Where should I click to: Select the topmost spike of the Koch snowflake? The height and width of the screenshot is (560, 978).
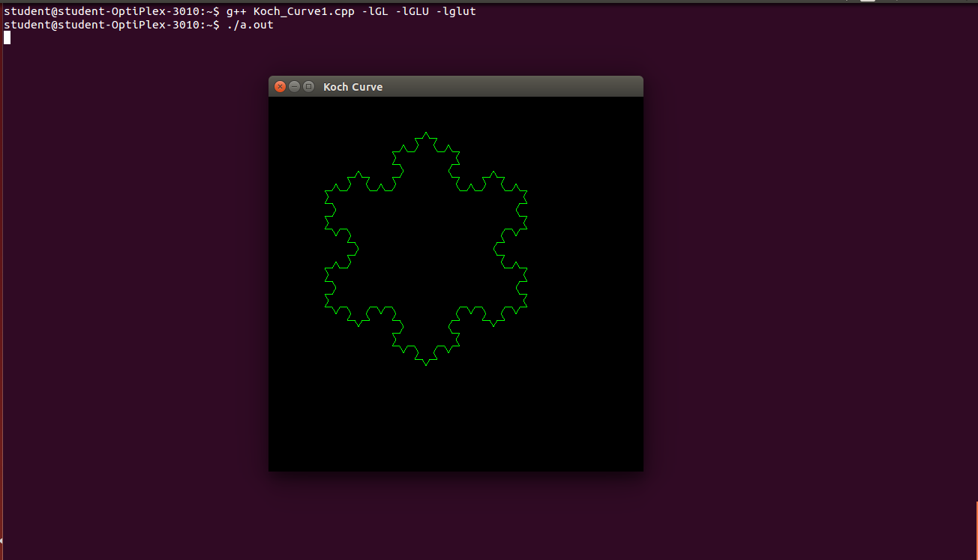tap(426, 133)
